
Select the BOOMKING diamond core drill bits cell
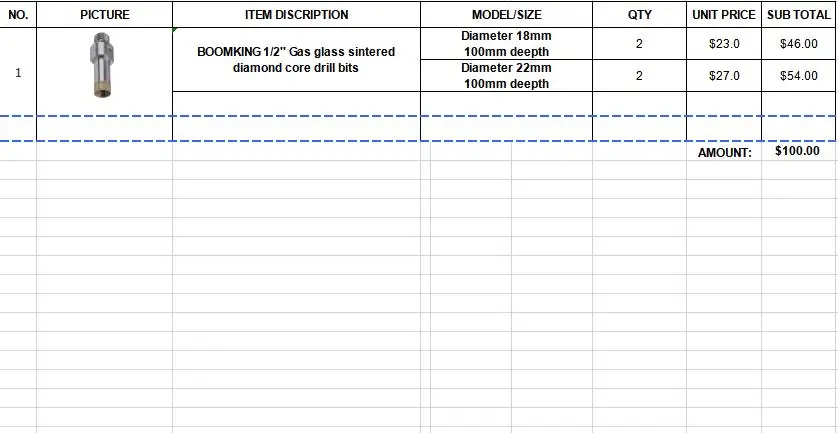click(297, 59)
